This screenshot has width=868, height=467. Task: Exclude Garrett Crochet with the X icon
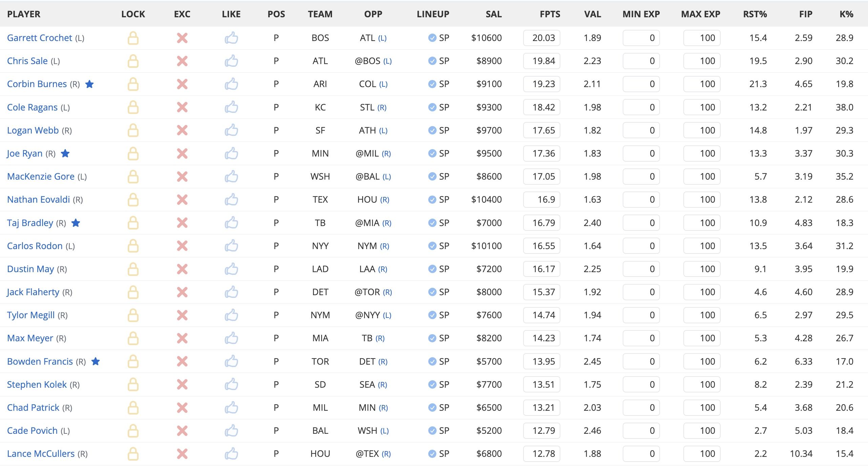point(182,38)
